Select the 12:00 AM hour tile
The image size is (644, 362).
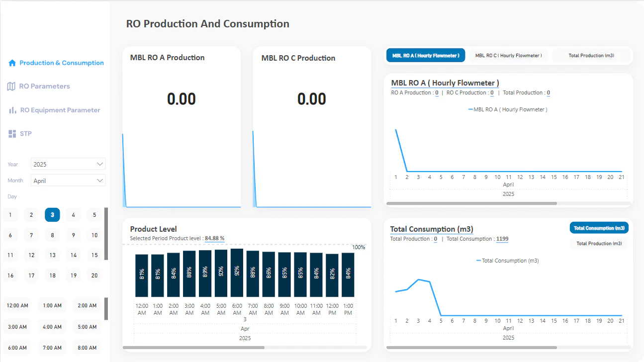17,306
